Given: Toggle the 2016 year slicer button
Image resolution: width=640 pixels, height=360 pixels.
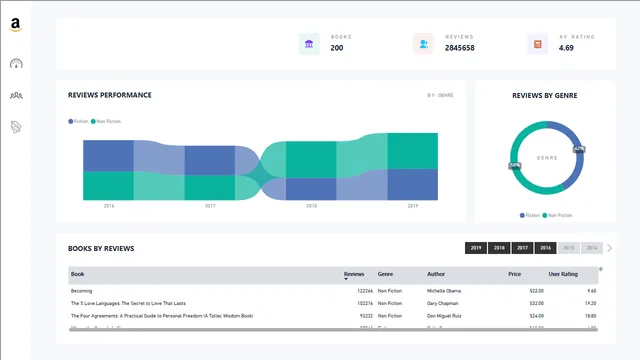Looking at the screenshot, I should pos(546,248).
